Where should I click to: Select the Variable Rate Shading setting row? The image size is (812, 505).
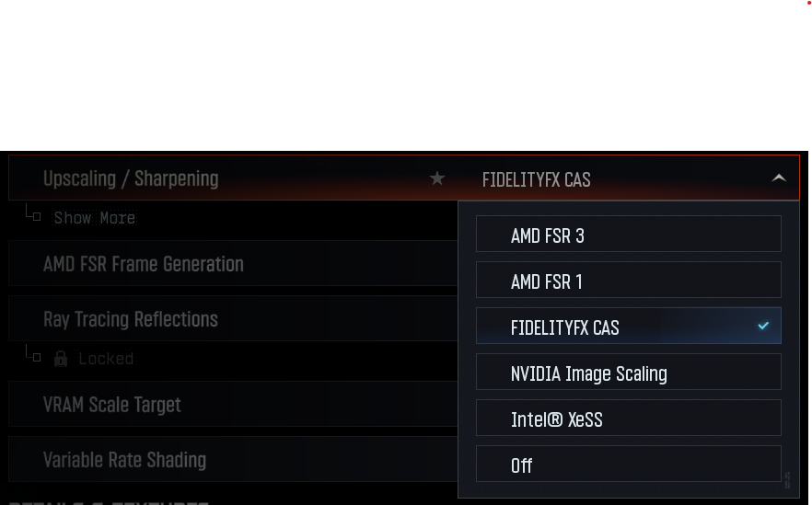click(x=124, y=460)
